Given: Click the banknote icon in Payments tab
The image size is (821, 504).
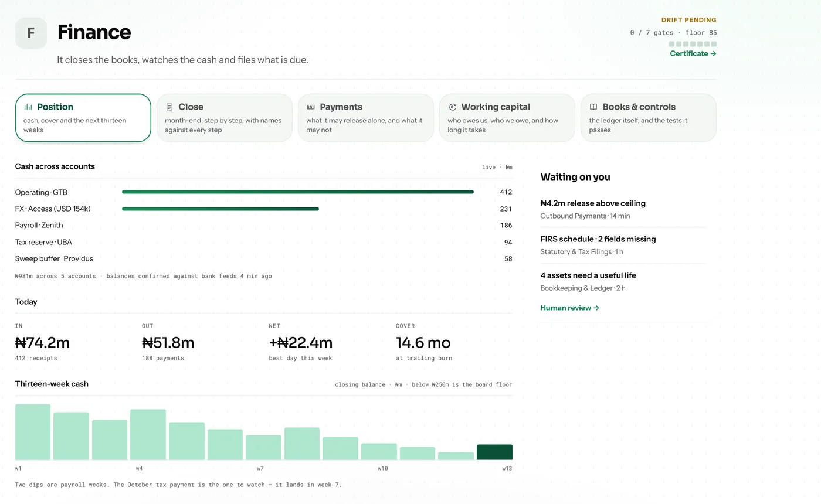Looking at the screenshot, I should 311,107.
